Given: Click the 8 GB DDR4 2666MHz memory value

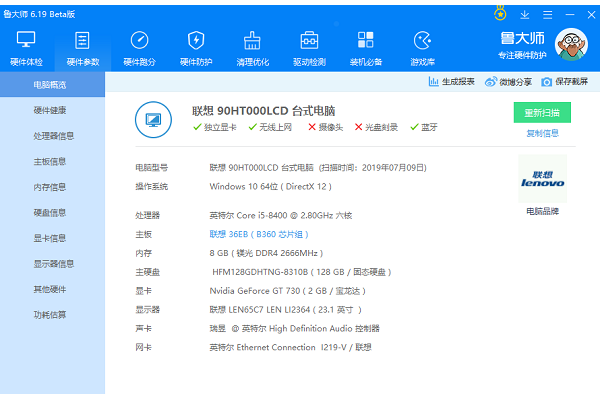Looking at the screenshot, I should [266, 253].
